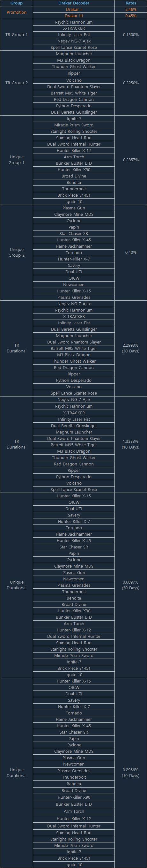Select the Unique Group 1 label
The height and width of the screenshot is (868, 147).
point(17,160)
